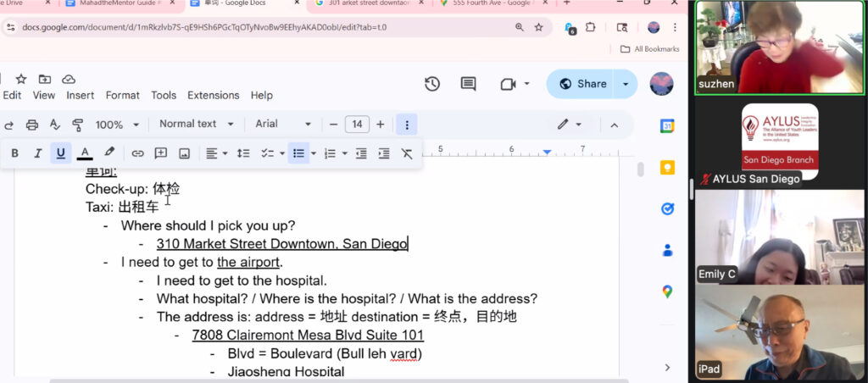
Task: Open the All Bookmarks folder
Action: pos(649,49)
